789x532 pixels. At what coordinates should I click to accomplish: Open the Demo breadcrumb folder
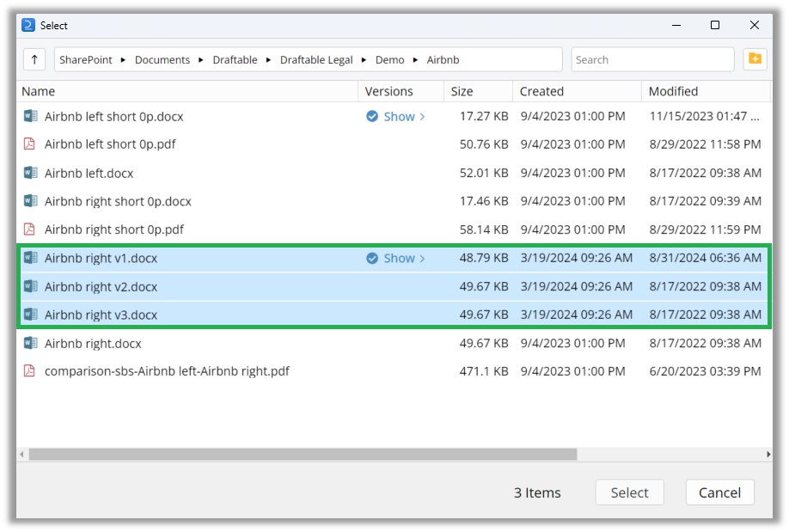click(x=389, y=59)
